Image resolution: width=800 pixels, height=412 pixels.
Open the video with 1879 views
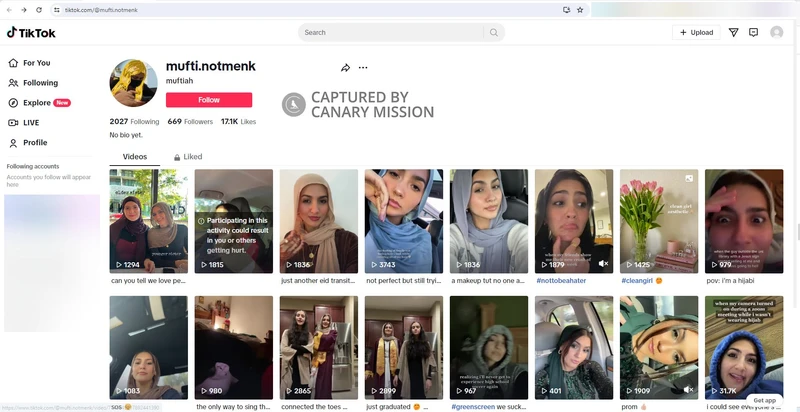(x=574, y=221)
